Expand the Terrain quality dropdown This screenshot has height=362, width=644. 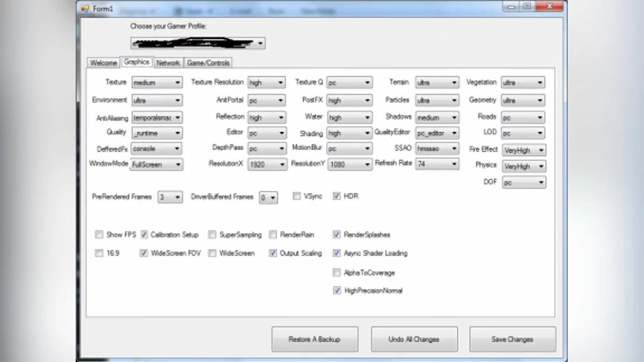(437, 83)
